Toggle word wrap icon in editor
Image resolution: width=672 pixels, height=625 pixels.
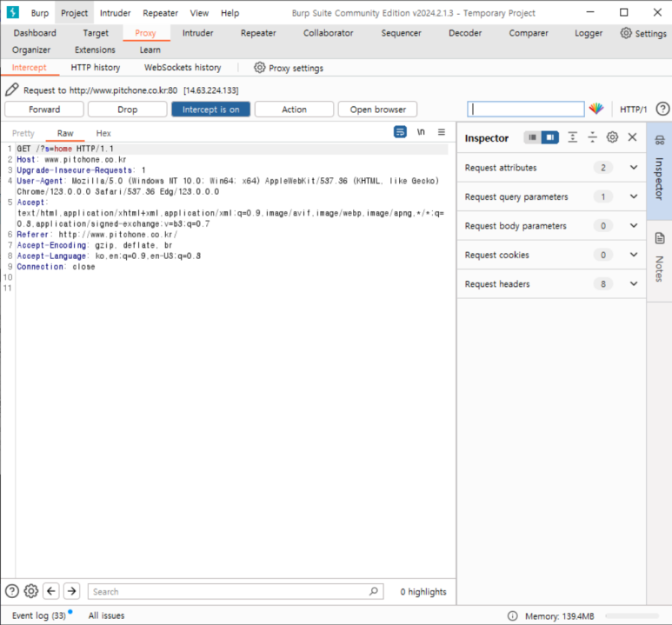point(400,132)
